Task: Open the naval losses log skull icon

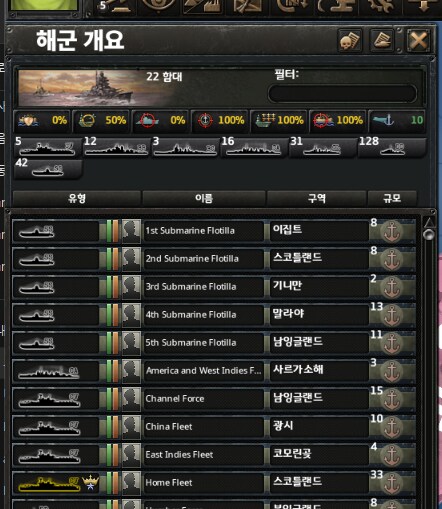Action: coord(350,40)
